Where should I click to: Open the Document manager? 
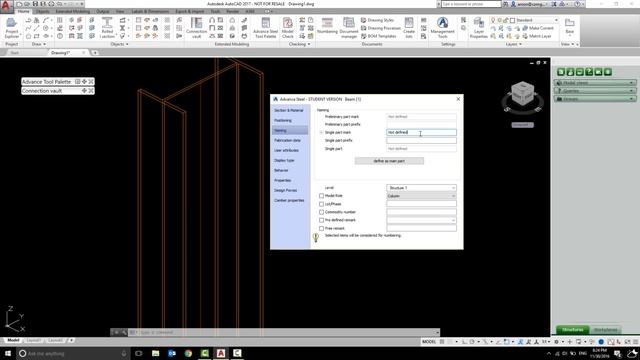tap(349, 28)
